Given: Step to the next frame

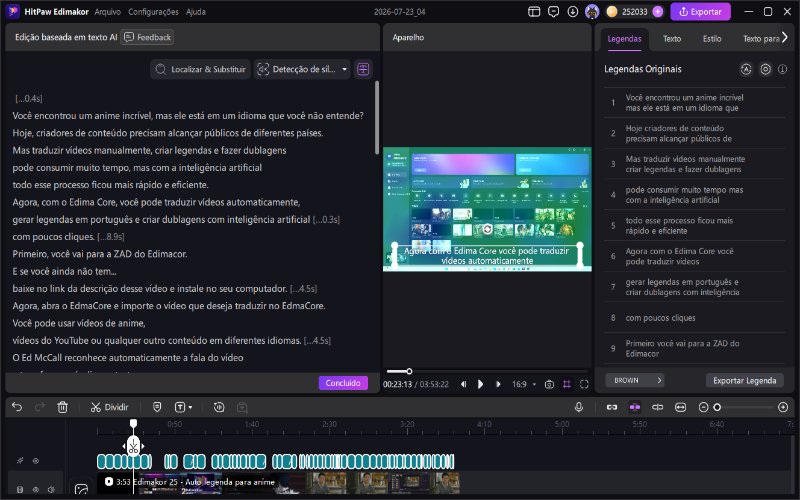Looking at the screenshot, I should [498, 384].
